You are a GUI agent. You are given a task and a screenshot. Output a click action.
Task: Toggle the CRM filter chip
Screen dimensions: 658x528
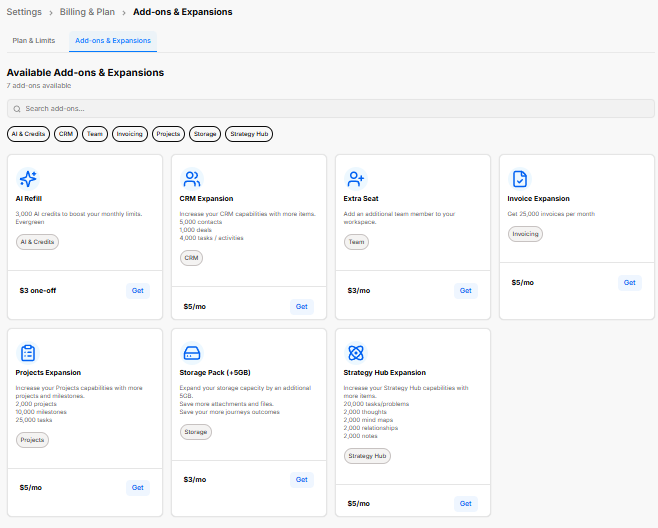tap(66, 134)
